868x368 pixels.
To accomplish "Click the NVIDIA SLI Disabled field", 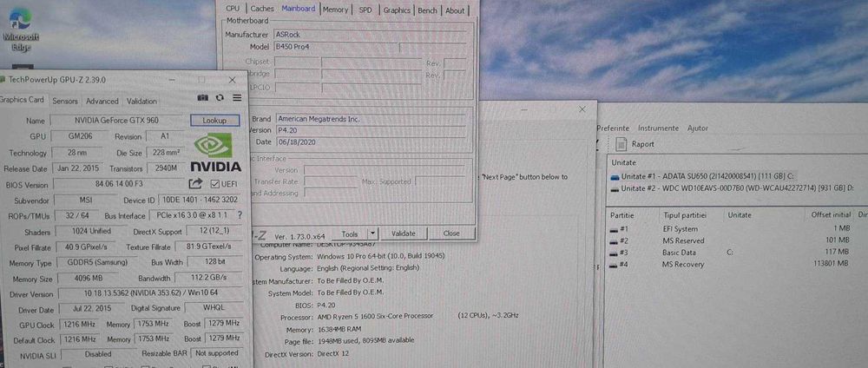I will tap(98, 354).
